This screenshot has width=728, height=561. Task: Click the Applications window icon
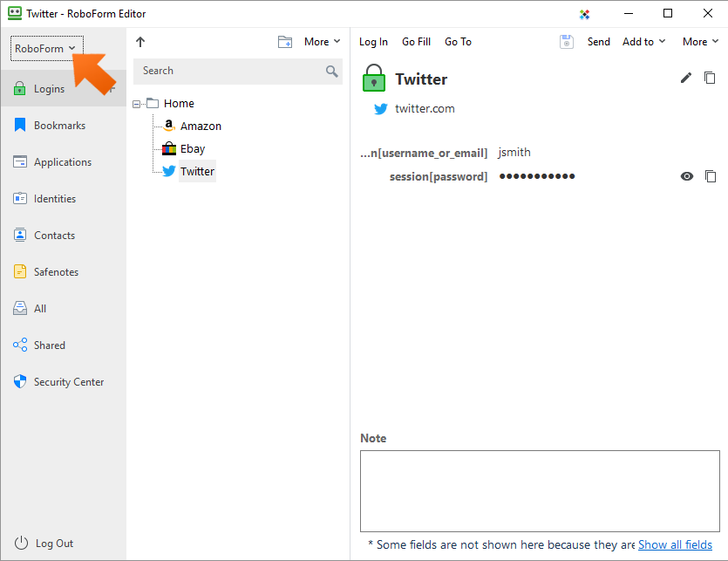pyautogui.click(x=20, y=161)
